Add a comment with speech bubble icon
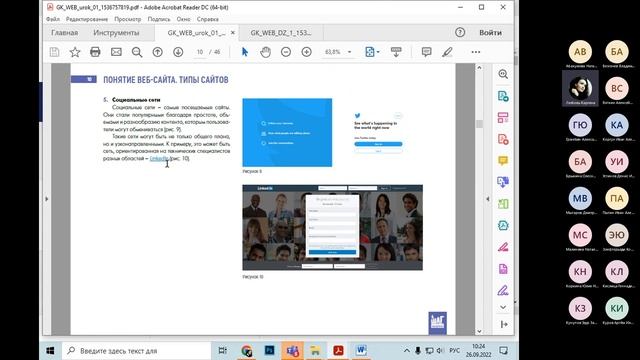This screenshot has width=640, height=360. click(x=427, y=52)
